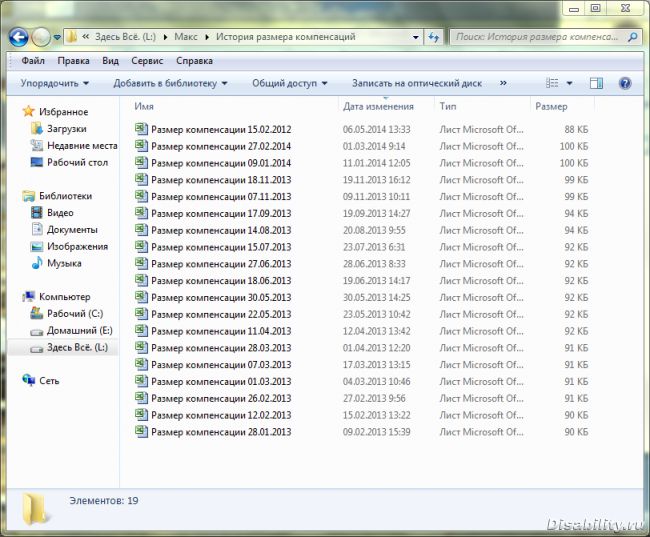This screenshot has width=650, height=537.
Task: Expand Добавить в библиотеку dropdown
Action: point(170,83)
